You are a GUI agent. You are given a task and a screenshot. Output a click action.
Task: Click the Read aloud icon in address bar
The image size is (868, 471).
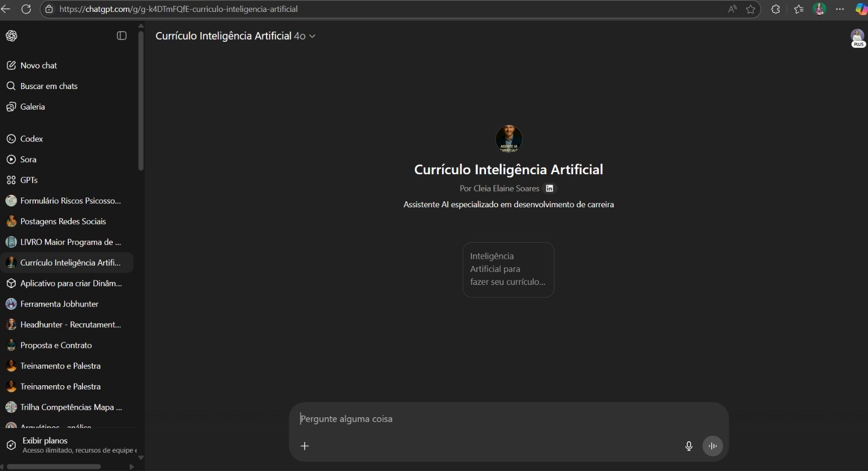(732, 9)
